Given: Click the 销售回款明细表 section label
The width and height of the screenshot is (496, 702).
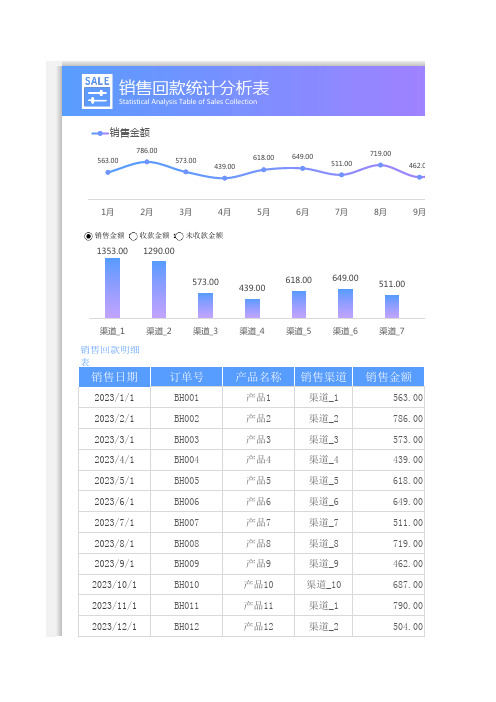Looking at the screenshot, I should coord(110,355).
